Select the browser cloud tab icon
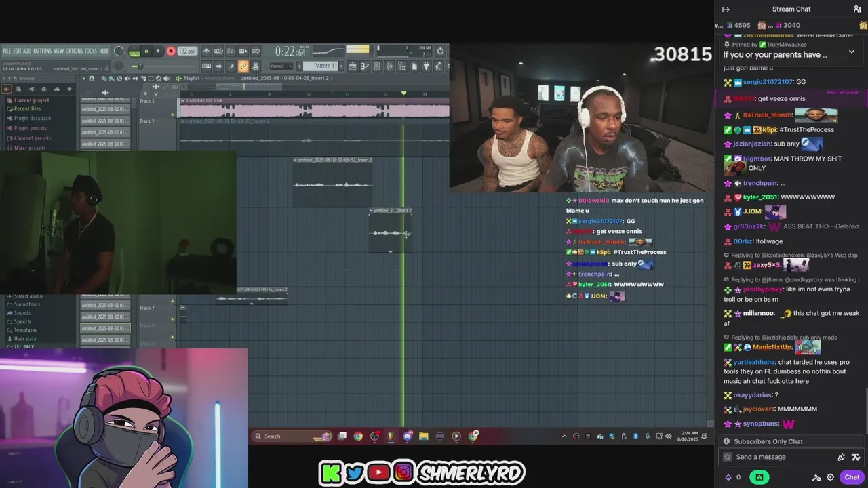Screen dimensions: 868x488 coord(57,89)
